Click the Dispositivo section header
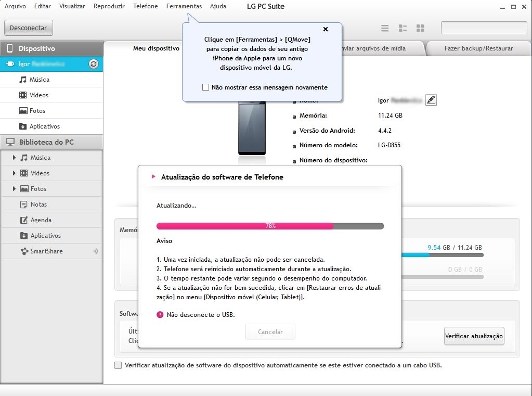This screenshot has width=532, height=396. click(51, 48)
